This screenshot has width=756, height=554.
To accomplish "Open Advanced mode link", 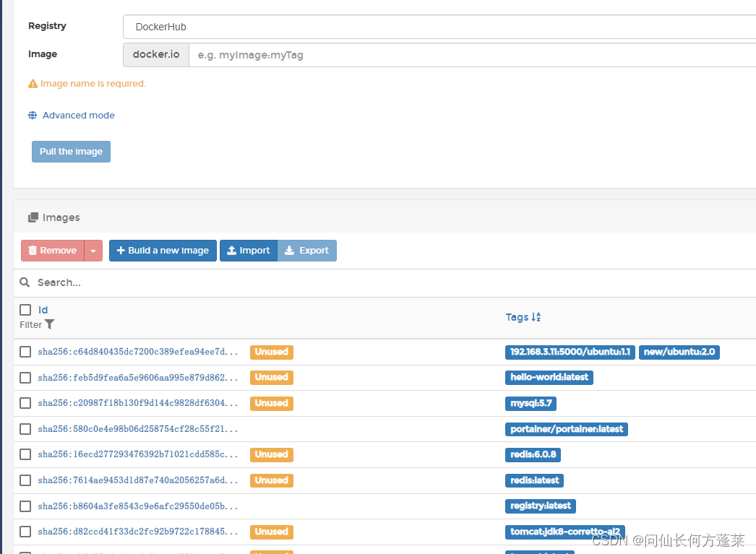I will 79,115.
